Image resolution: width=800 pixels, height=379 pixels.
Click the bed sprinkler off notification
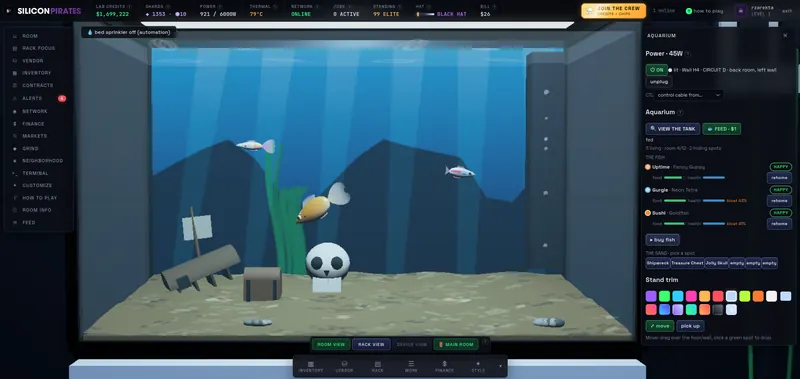129,32
